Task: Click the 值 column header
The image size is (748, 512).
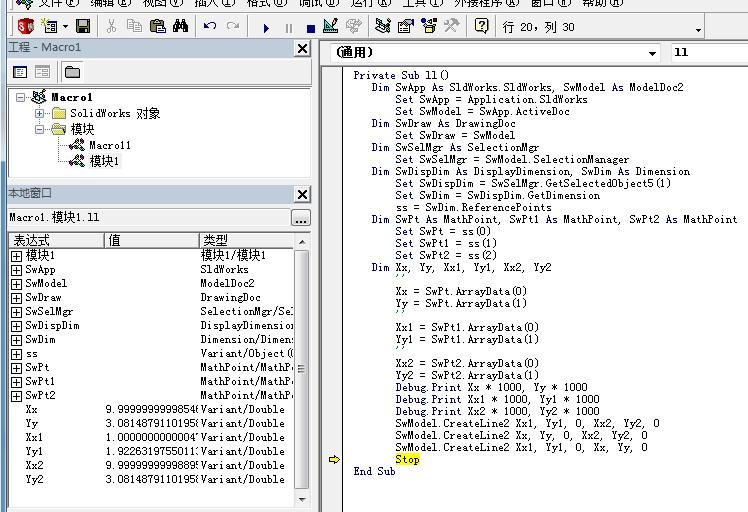Action: 151,240
